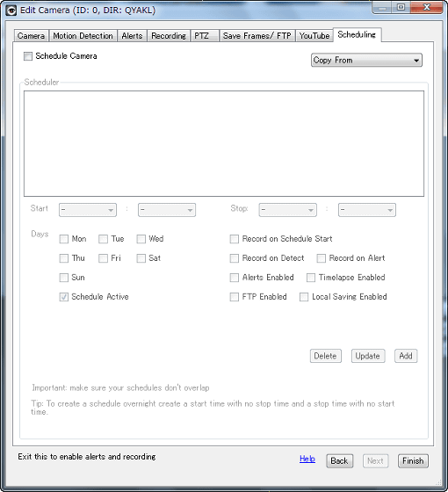
Task: Click the Back button
Action: [x=339, y=461]
